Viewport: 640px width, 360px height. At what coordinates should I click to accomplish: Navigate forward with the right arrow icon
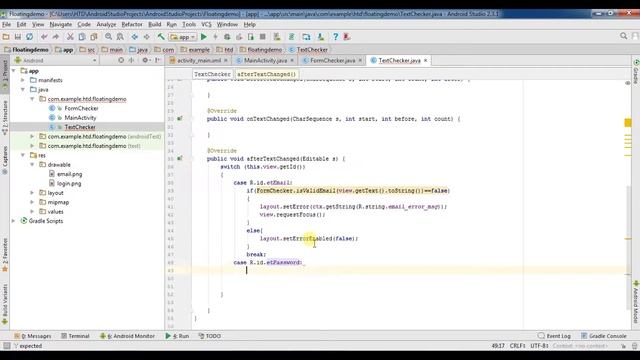point(146,37)
